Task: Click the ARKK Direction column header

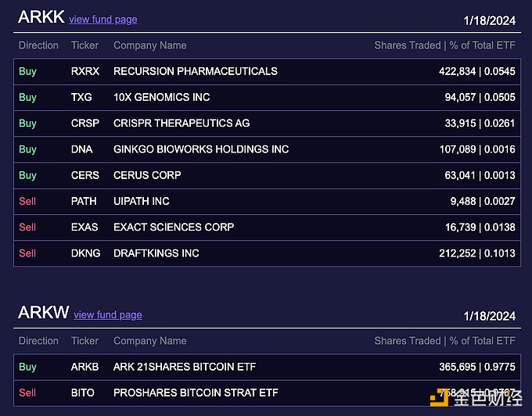Action: point(38,45)
